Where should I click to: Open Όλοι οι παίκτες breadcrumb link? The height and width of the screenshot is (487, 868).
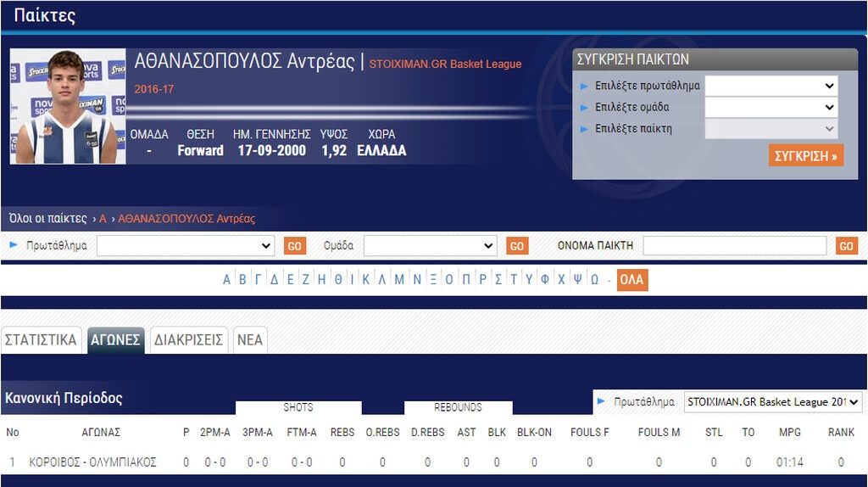(48, 218)
